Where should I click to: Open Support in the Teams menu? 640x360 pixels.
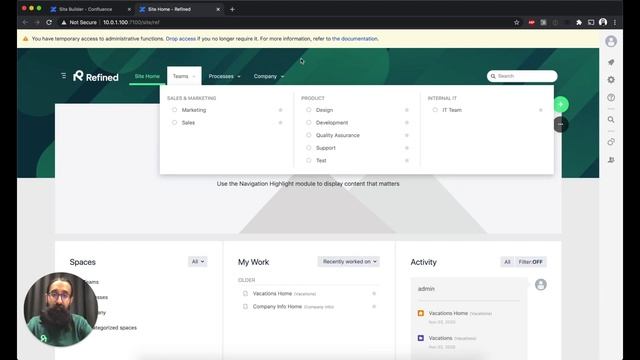click(326, 148)
